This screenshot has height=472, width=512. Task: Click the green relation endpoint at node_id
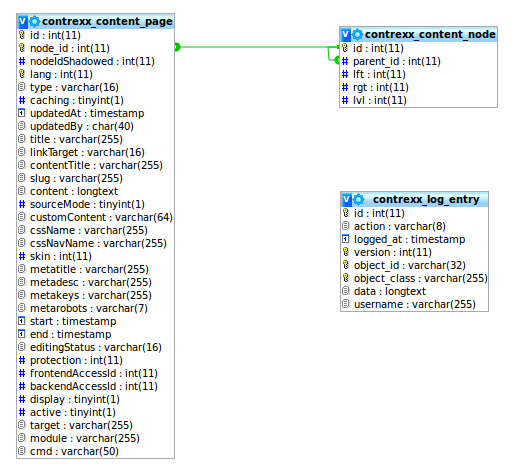click(x=177, y=47)
